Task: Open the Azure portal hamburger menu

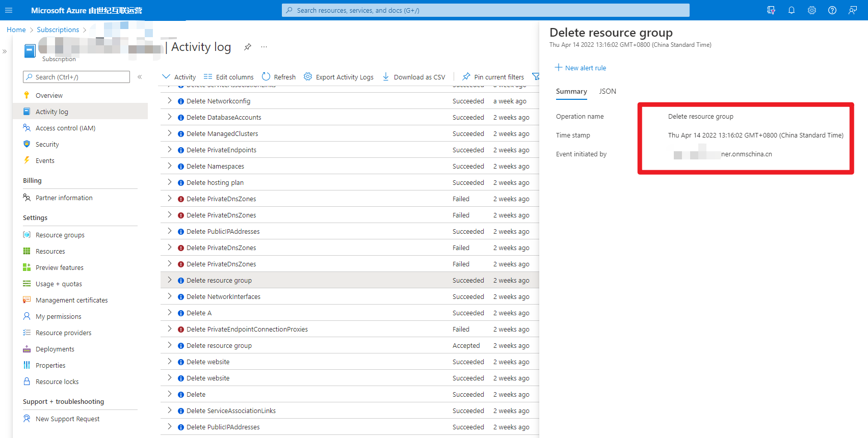Action: tap(9, 10)
